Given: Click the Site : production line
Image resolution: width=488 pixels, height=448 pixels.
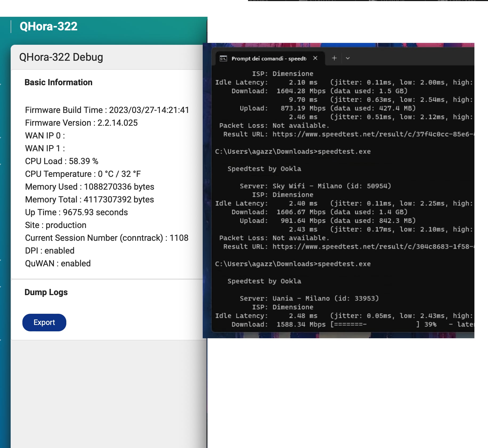Looking at the screenshot, I should pos(56,225).
